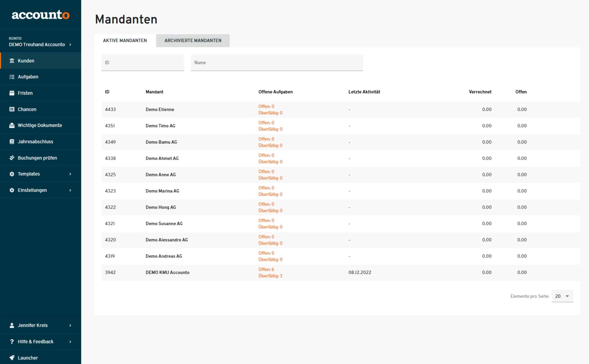Image resolution: width=589 pixels, height=364 pixels.
Task: Go to Jahresabschluss
Action: point(41,142)
